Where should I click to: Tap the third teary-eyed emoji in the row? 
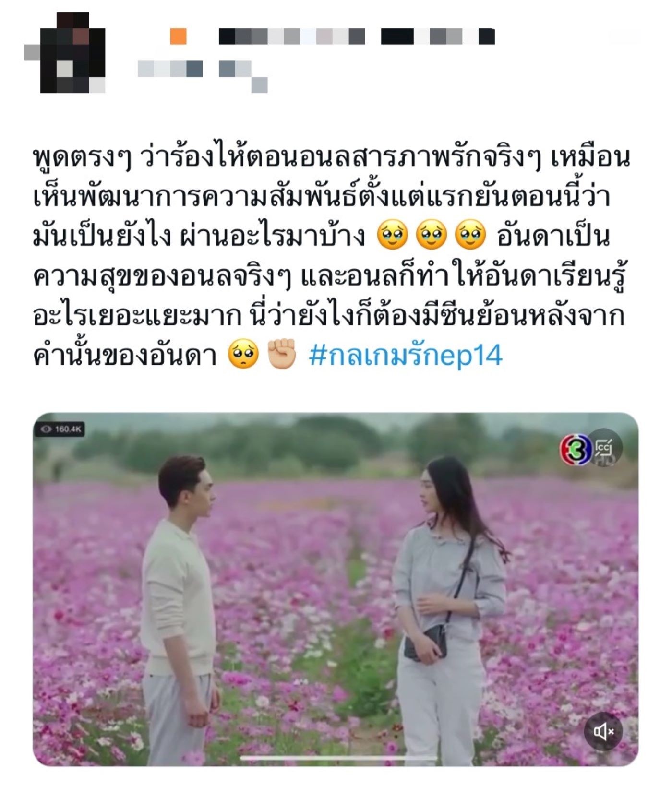[x=470, y=235]
